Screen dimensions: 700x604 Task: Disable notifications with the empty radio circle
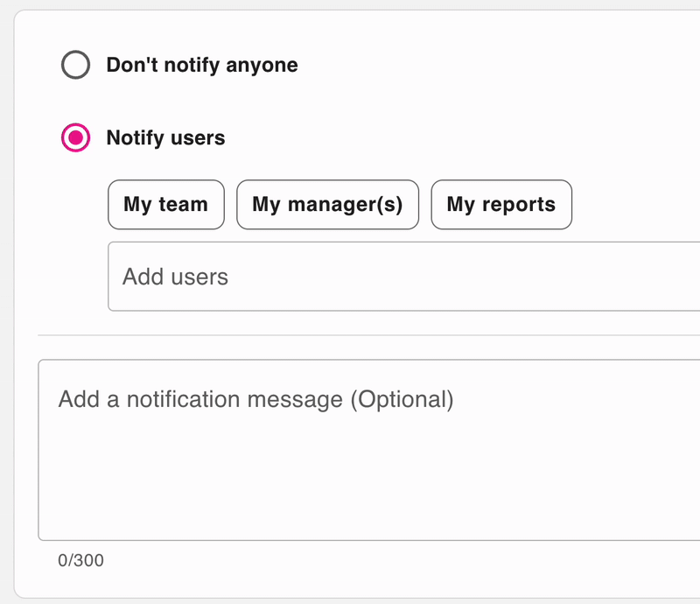click(x=76, y=66)
